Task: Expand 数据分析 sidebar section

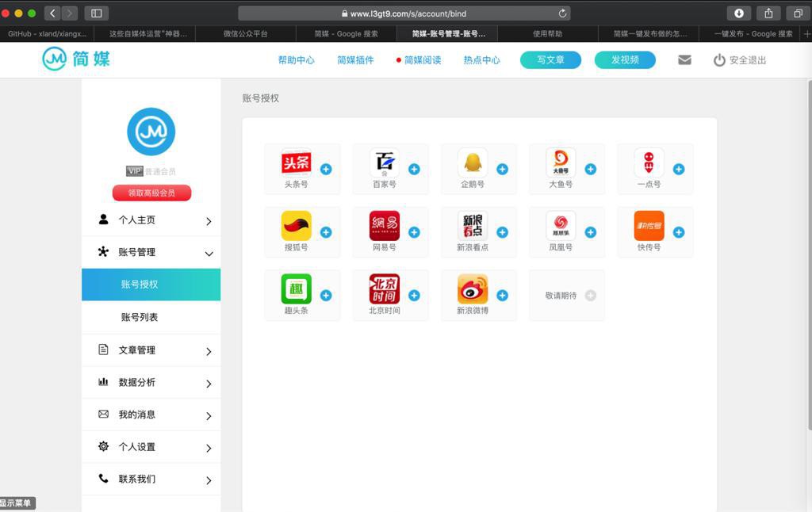Action: pos(151,383)
